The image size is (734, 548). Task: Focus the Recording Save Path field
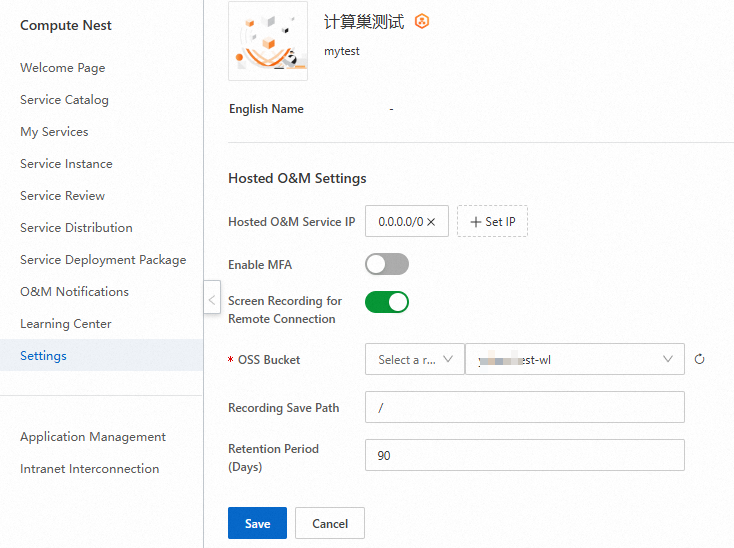524,407
